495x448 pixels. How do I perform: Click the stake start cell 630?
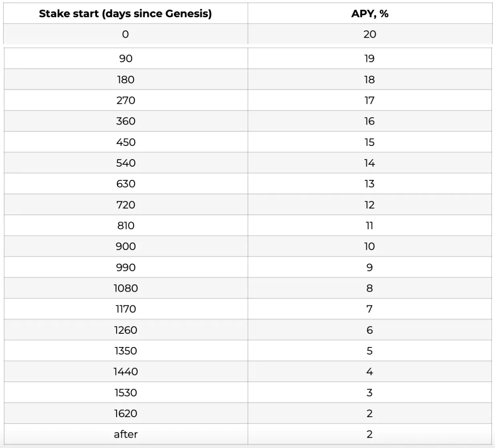click(x=126, y=184)
